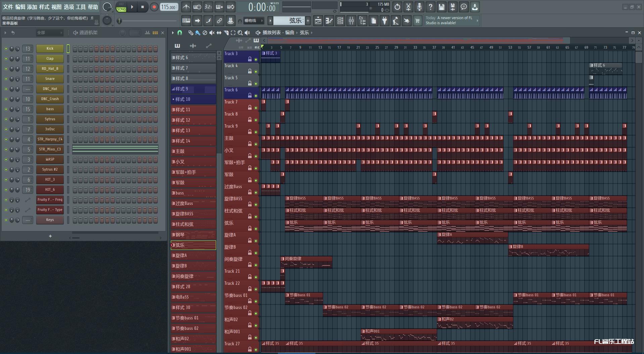The image size is (644, 354).
Task: Open the tempo tapper icon
Action: 396,21
